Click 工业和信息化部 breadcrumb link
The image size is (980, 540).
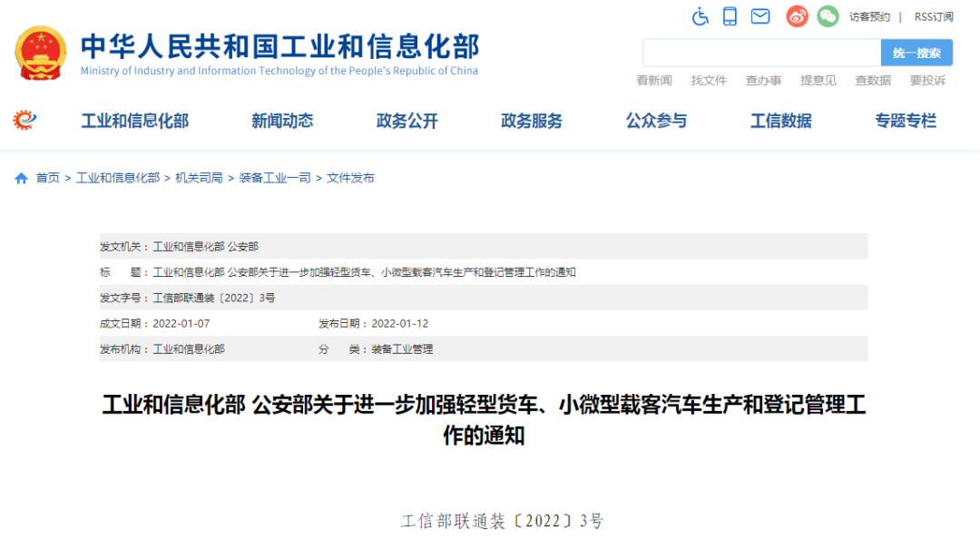click(x=117, y=178)
